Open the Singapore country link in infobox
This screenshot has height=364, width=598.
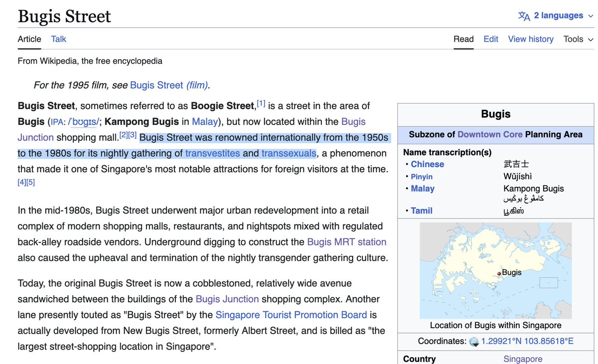click(523, 359)
